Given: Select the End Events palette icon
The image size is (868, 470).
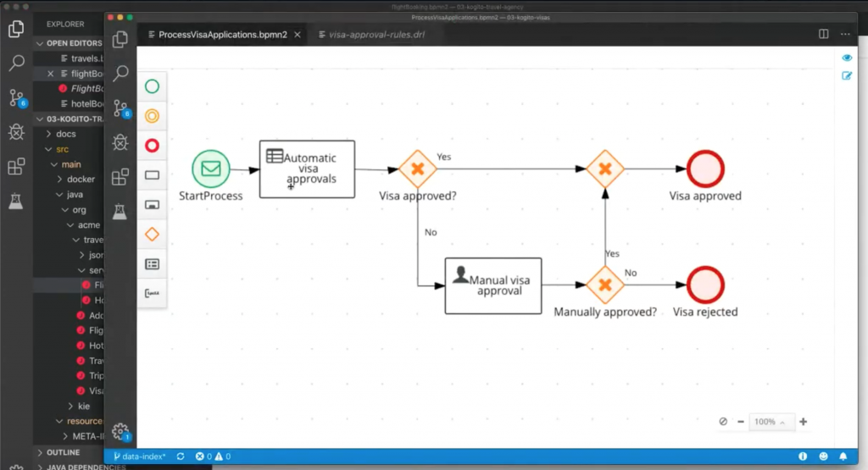Looking at the screenshot, I should click(153, 146).
